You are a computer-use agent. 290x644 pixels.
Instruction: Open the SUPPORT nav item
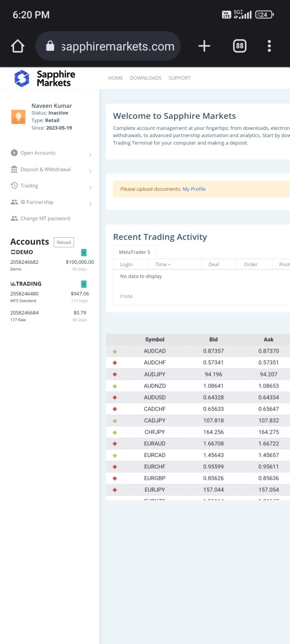pos(179,78)
